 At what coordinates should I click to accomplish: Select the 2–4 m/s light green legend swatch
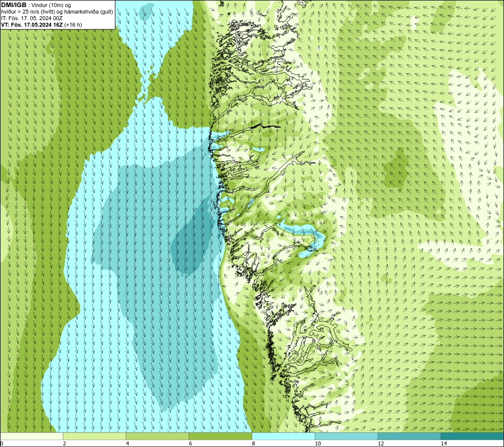coord(95,436)
